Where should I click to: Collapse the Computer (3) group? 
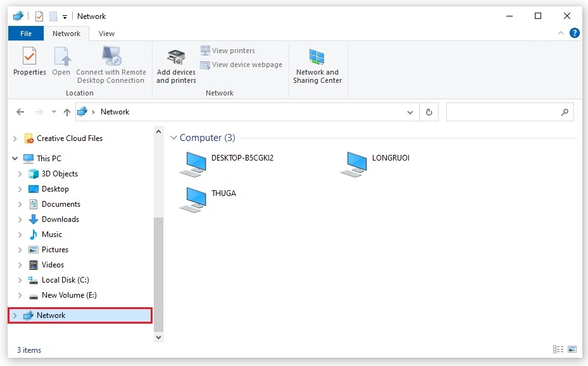(x=173, y=137)
